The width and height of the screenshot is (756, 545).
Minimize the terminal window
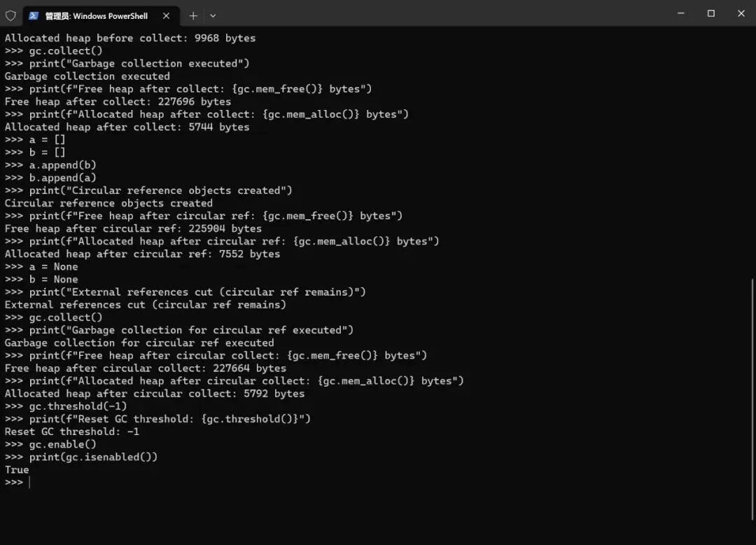pos(681,13)
